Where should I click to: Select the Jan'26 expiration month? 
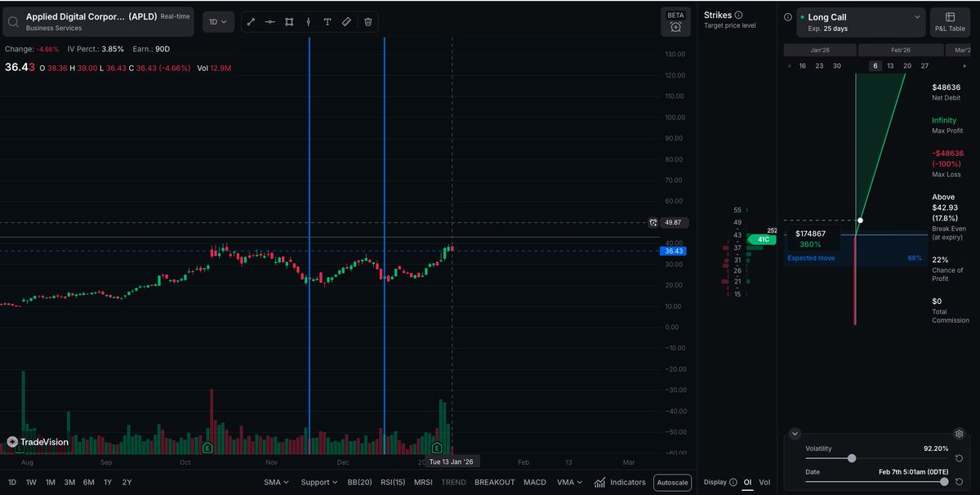pyautogui.click(x=820, y=50)
